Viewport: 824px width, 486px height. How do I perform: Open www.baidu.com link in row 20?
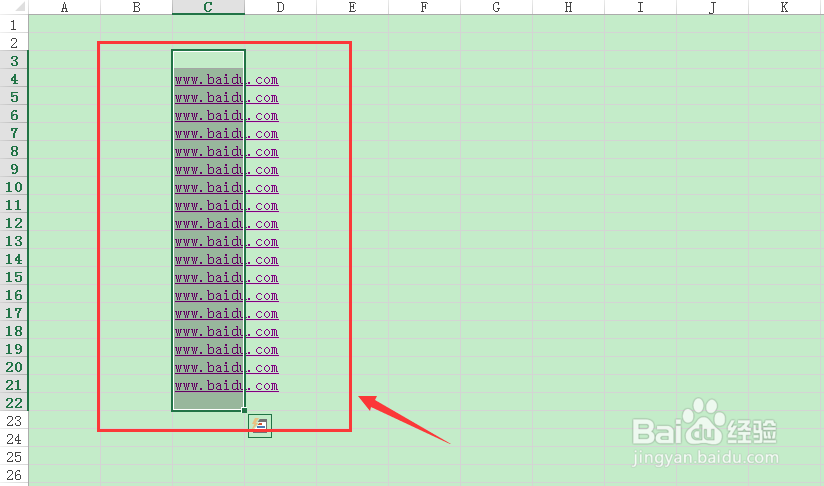click(226, 367)
